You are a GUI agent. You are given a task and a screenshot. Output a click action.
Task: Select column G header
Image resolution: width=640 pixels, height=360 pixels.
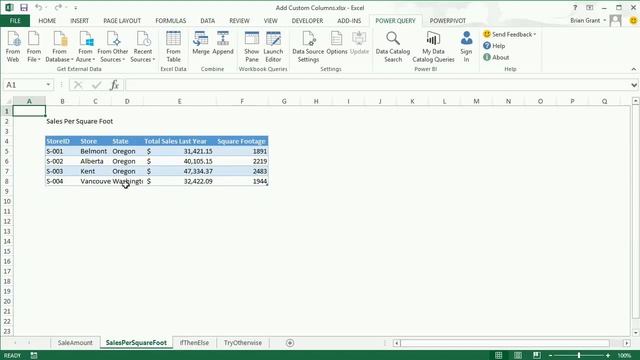pos(284,101)
